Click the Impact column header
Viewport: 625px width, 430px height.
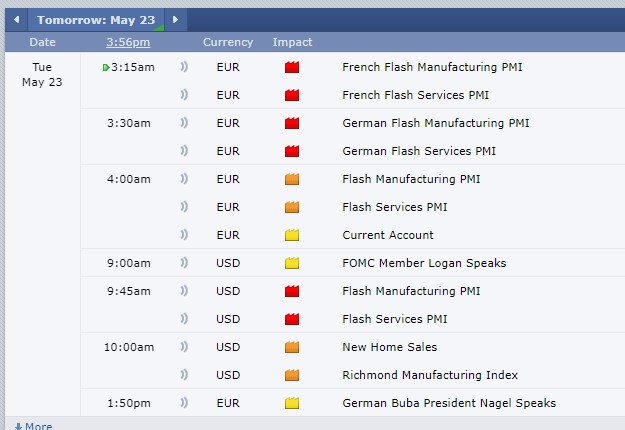coord(292,42)
